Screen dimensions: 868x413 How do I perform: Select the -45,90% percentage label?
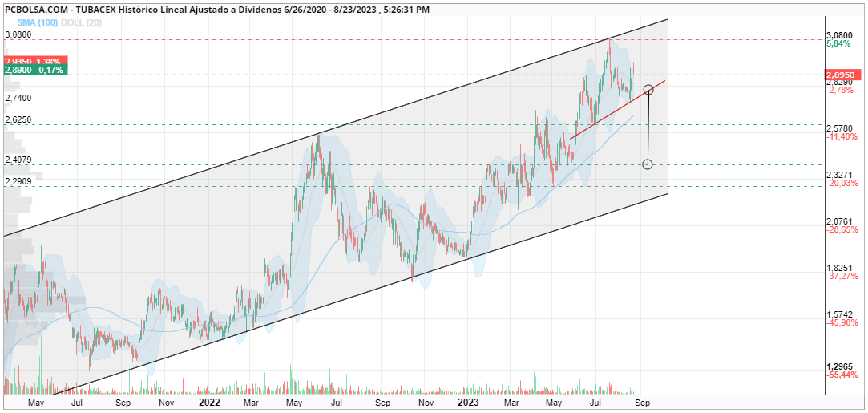pyautogui.click(x=842, y=322)
